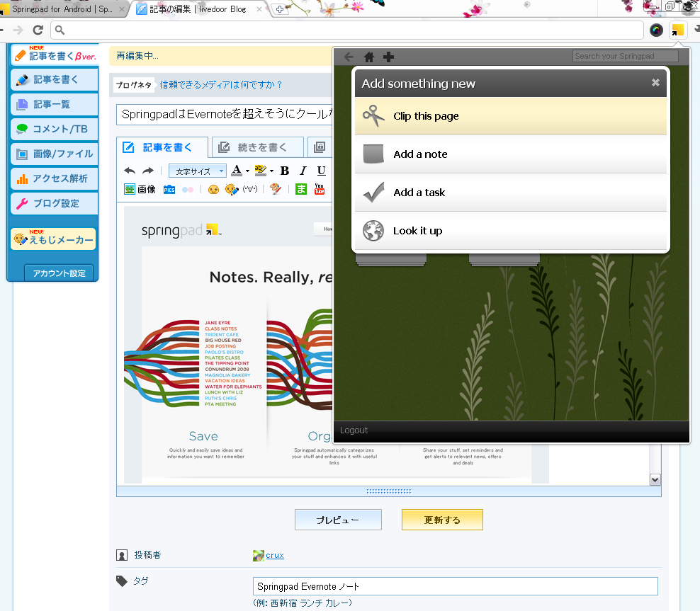Image resolution: width=700 pixels, height=611 pixels.
Task: Click the editor resize handle dotted bar
Action: (389, 491)
